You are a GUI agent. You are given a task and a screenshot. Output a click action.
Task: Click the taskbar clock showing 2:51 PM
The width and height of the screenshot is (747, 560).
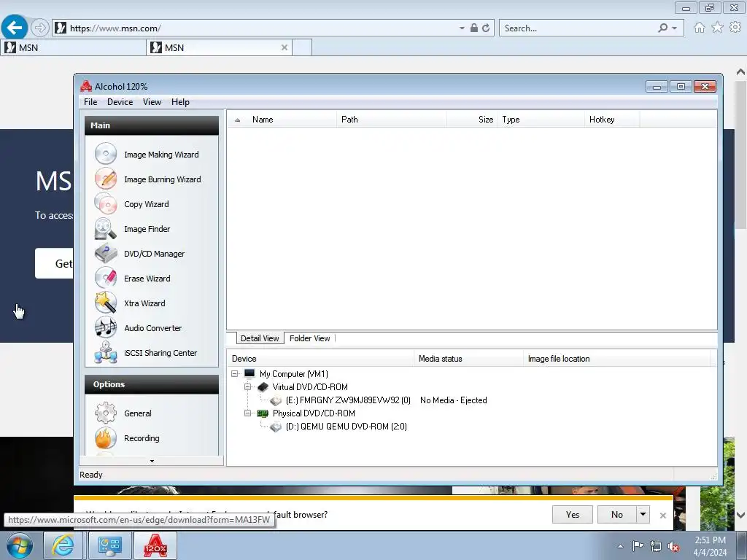coord(710,546)
